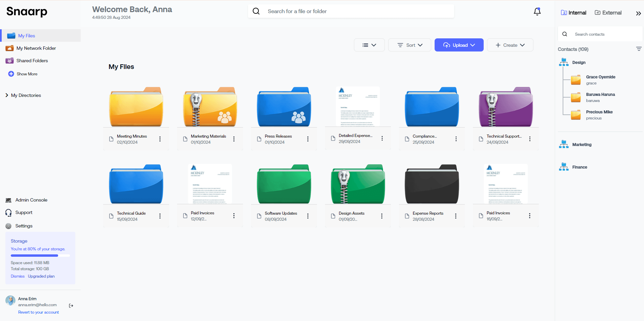Image resolution: width=644 pixels, height=321 pixels.
Task: Open the Compliance blue folder
Action: pos(432,107)
